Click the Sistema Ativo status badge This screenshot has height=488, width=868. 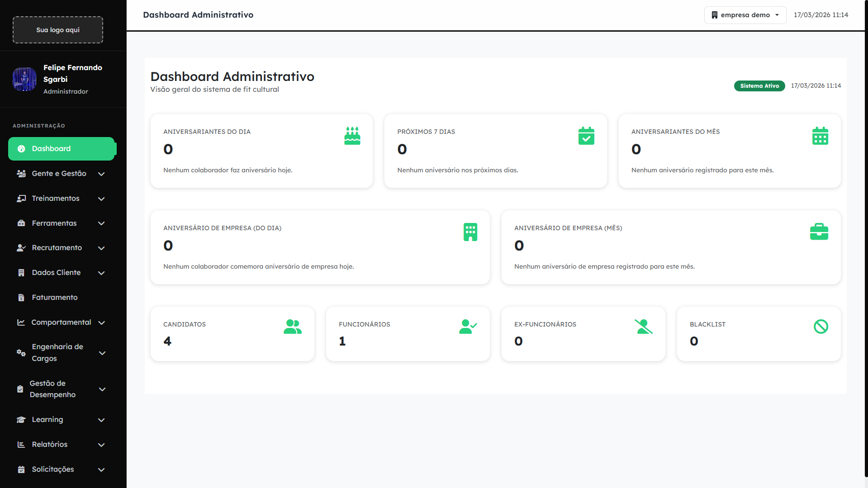[759, 86]
